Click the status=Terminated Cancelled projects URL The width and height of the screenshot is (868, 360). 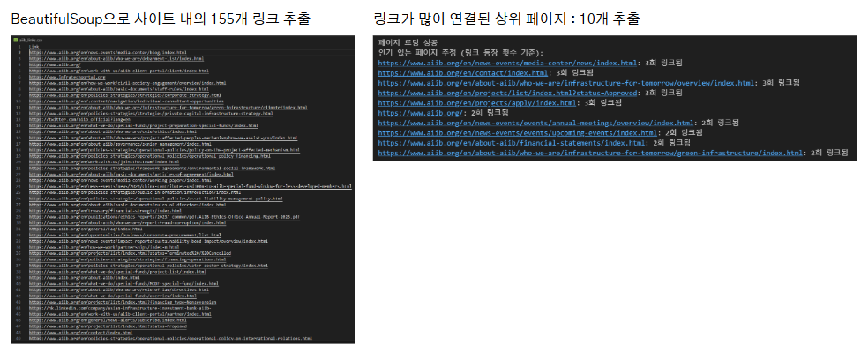[130, 253]
